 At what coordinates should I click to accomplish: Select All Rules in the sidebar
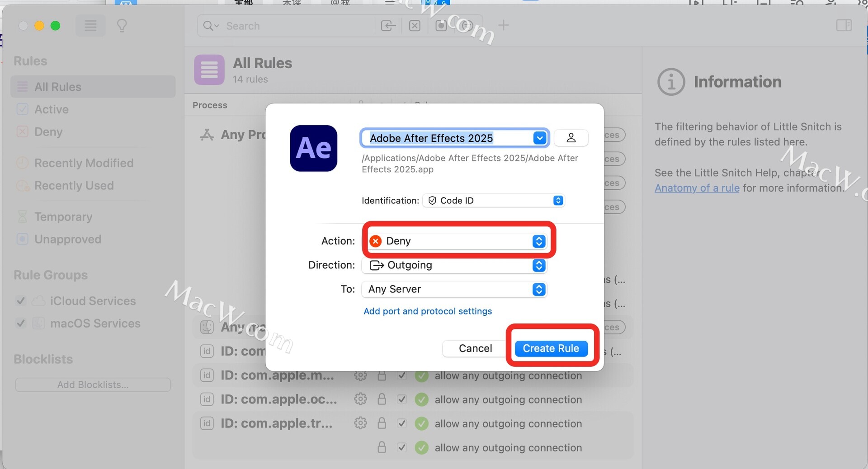click(93, 87)
